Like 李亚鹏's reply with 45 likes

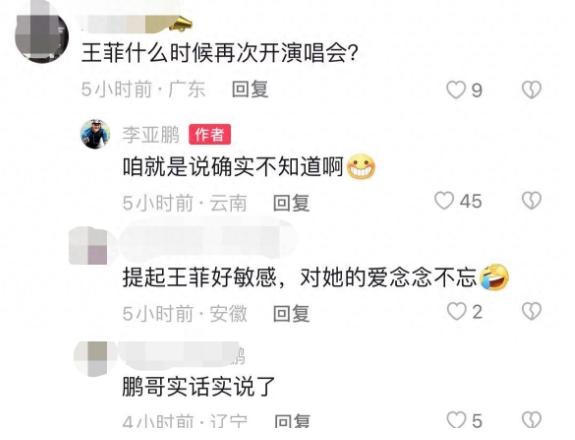(444, 201)
